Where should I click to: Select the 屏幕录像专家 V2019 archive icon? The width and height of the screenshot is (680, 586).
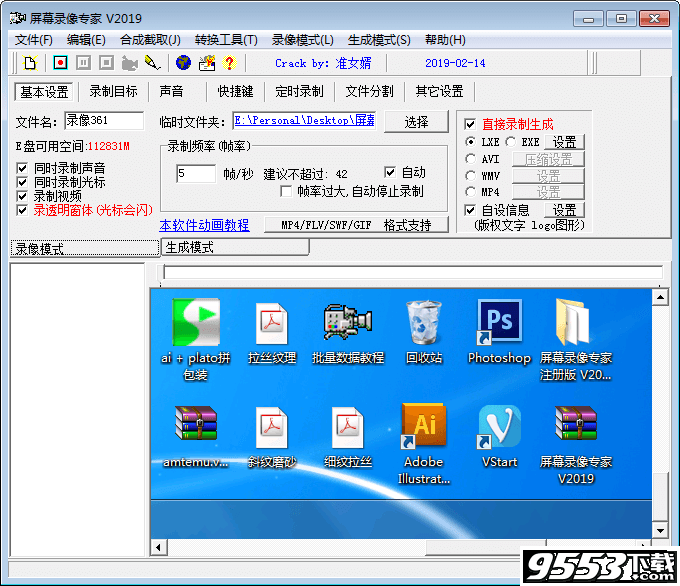coord(576,423)
